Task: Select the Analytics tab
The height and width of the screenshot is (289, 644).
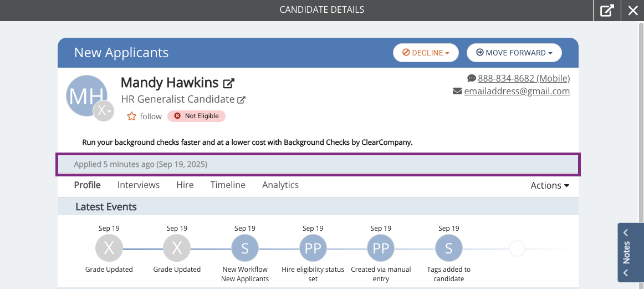Action: [x=280, y=185]
